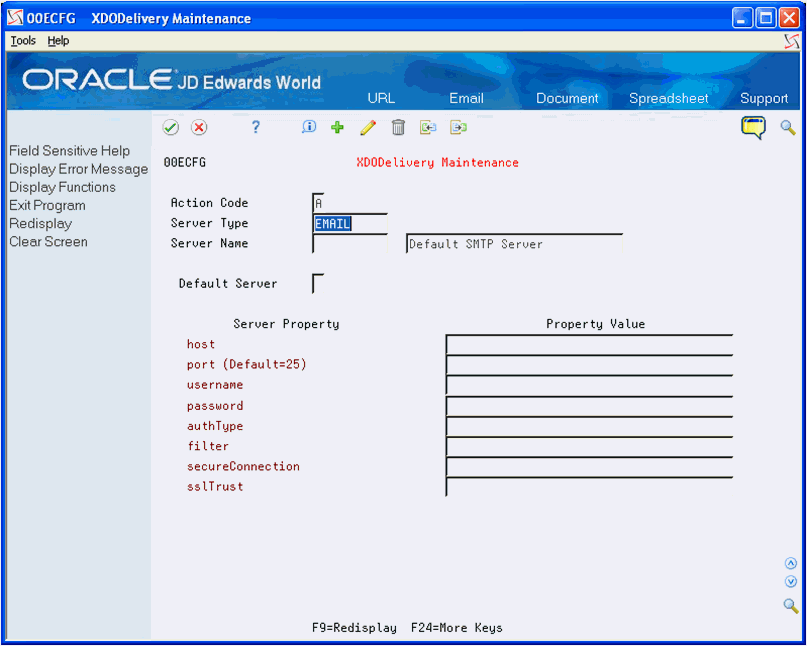Click Display Error Message link

point(78,169)
